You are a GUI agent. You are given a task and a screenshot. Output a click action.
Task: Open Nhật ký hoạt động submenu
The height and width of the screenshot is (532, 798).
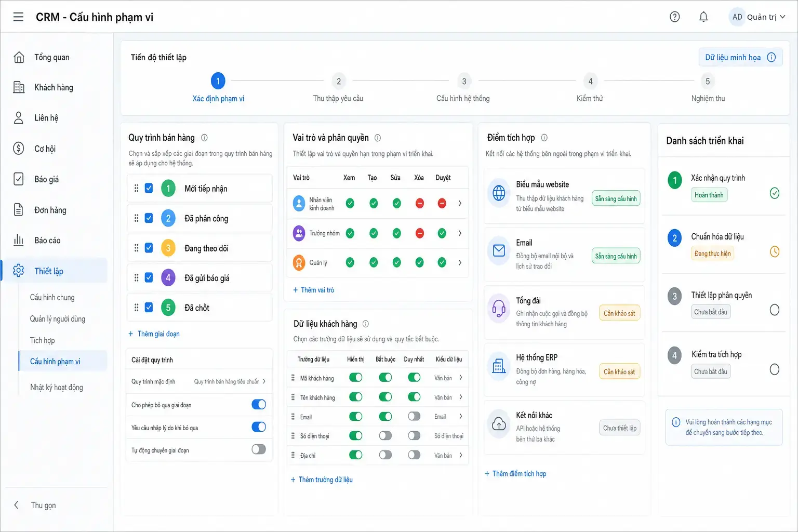57,387
